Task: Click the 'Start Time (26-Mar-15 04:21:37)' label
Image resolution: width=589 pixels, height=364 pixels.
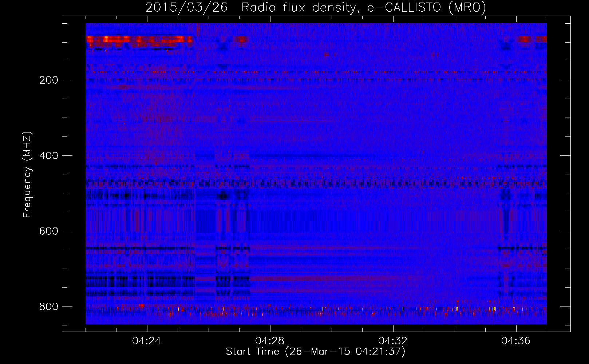Action: click(x=316, y=351)
